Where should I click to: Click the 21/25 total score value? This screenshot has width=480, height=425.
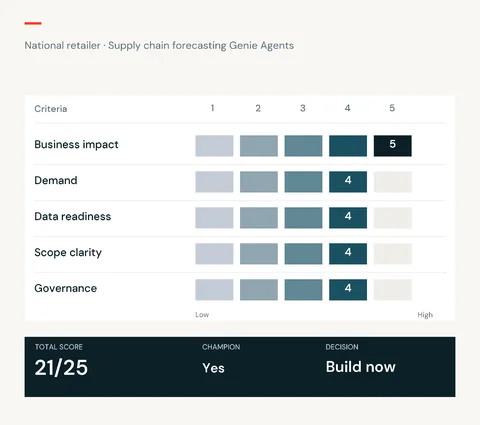(61, 368)
